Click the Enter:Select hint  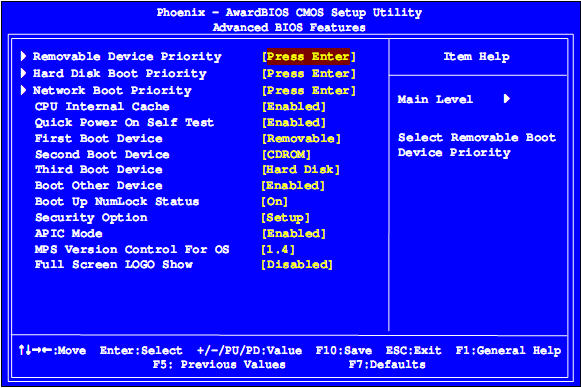141,350
